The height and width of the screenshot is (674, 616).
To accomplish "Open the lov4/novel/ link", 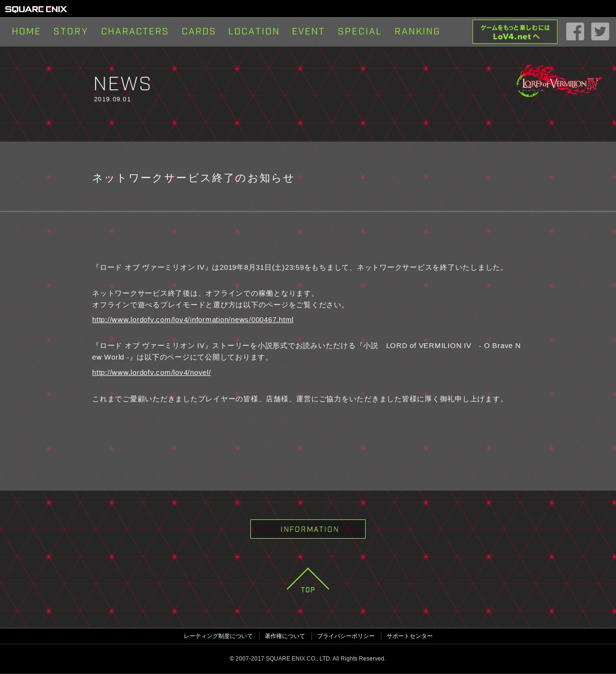I will (x=152, y=373).
